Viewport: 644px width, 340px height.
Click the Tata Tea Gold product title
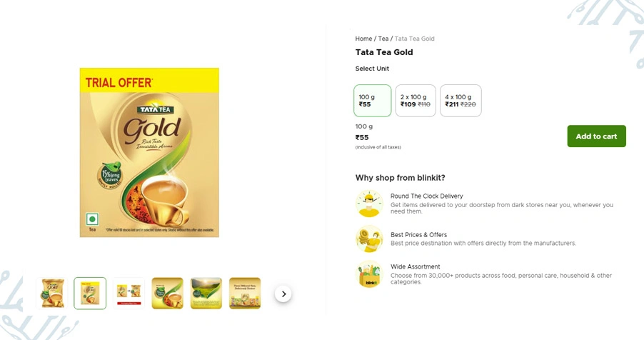click(x=384, y=52)
